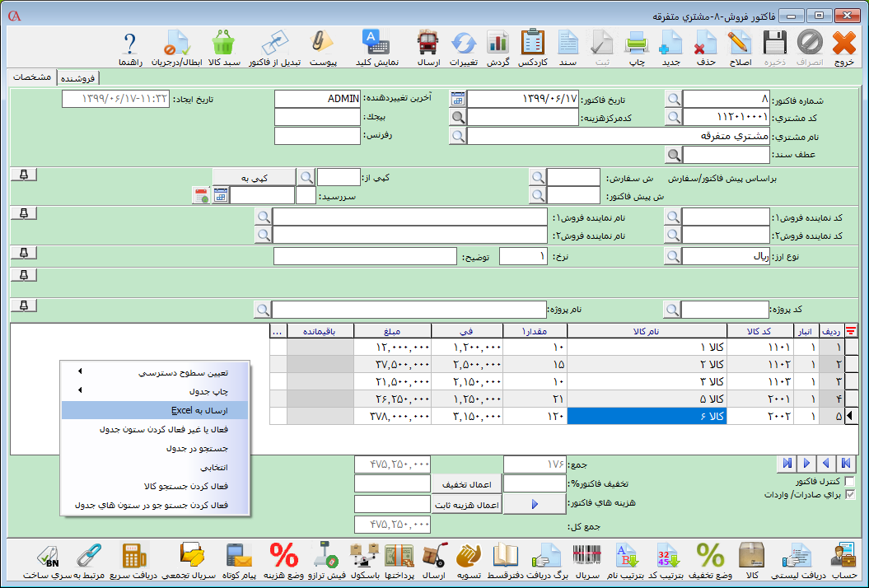Uncheck the برای صادرات/ واردات checkbox
The height and width of the screenshot is (588, 869).
click(x=851, y=495)
